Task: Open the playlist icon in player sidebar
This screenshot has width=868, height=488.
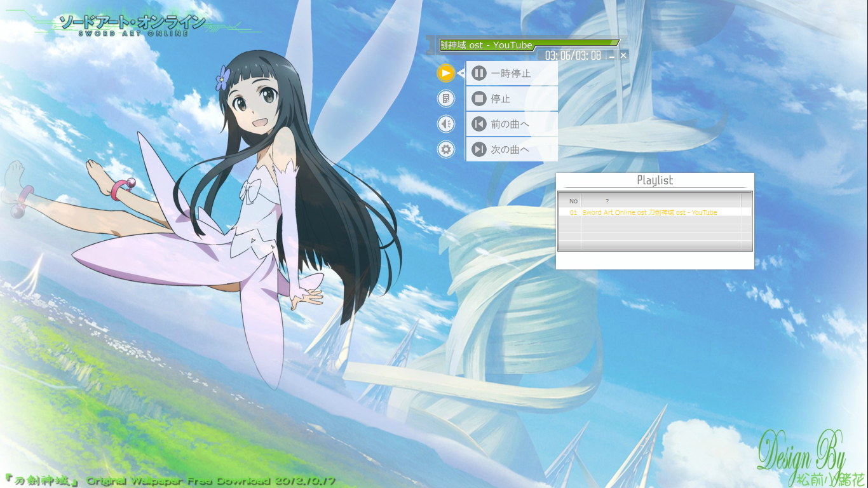Action: 446,98
